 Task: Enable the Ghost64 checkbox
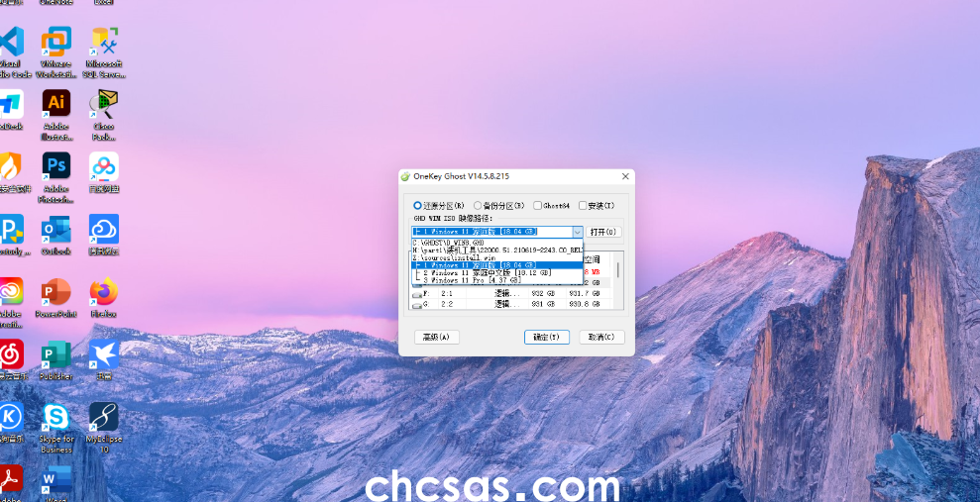tap(551, 205)
